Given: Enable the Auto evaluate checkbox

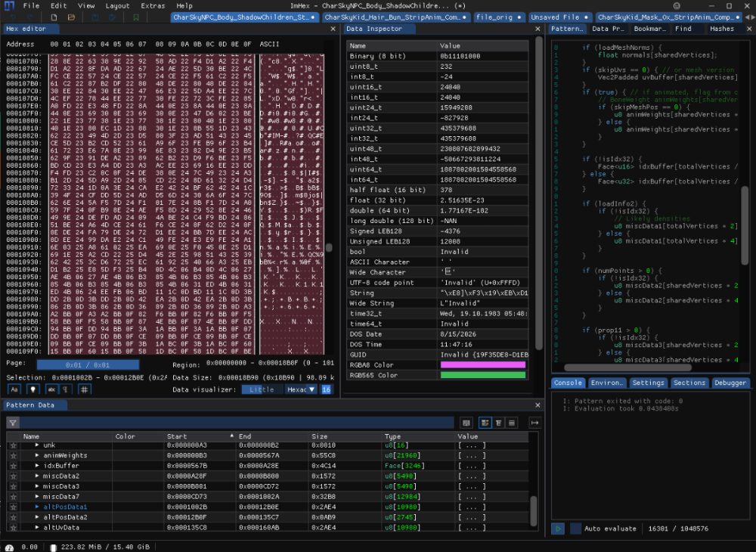Looking at the screenshot, I should point(575,529).
